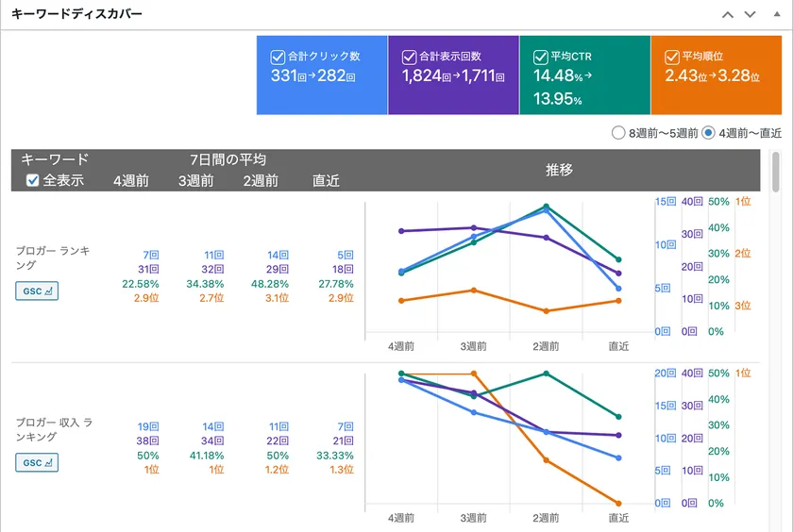Open GSC for ブロガー 収入 ランキング keyword
The image size is (793, 532).
37,462
